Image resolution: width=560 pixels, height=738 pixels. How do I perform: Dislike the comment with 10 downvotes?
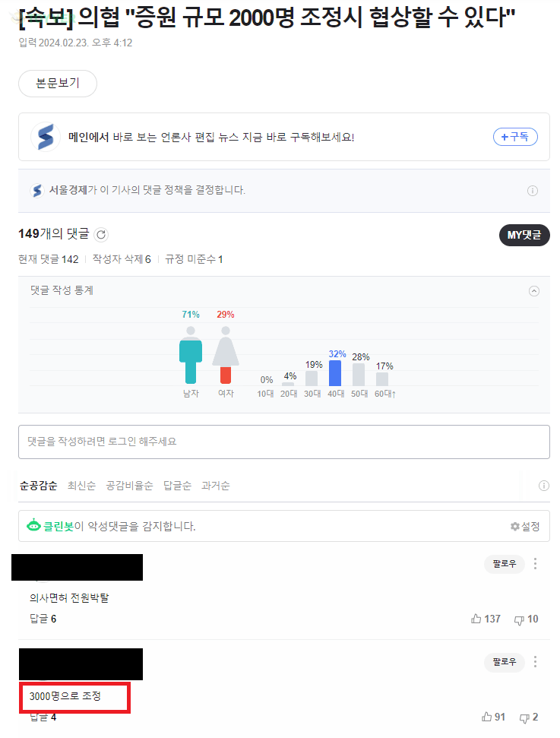(x=520, y=619)
